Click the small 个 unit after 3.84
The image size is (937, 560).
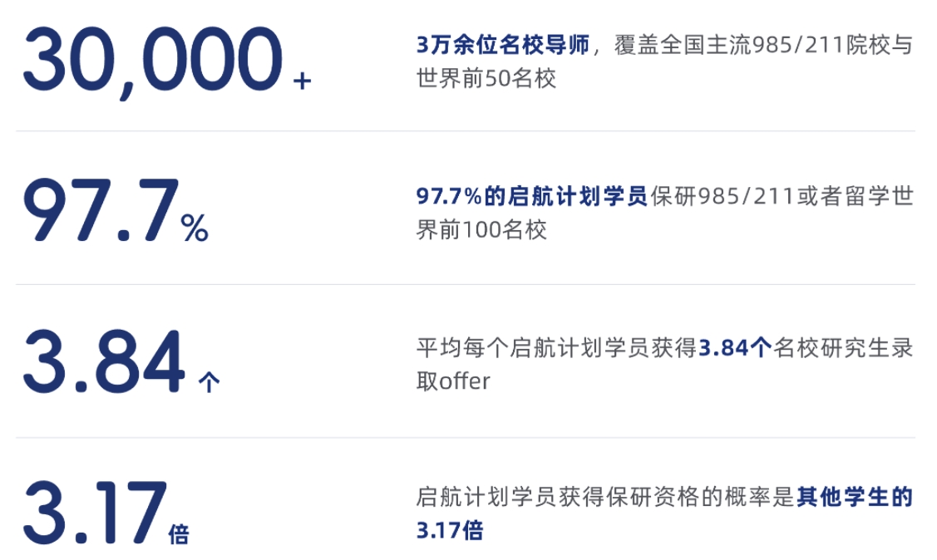pyautogui.click(x=210, y=382)
